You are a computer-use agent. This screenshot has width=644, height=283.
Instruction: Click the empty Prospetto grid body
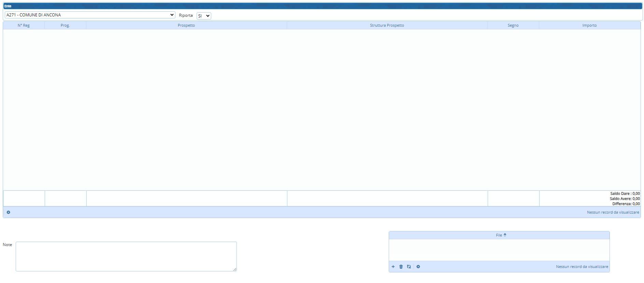(322, 109)
